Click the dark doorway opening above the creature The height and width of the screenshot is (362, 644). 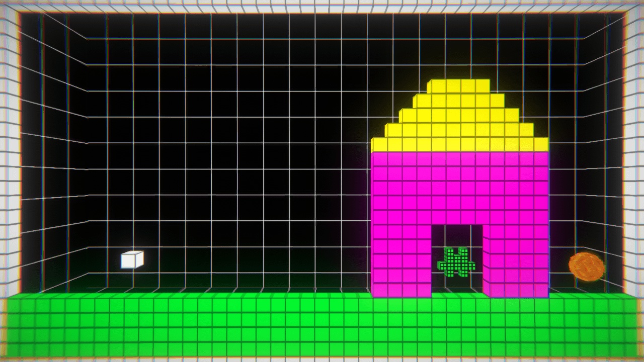456,234
